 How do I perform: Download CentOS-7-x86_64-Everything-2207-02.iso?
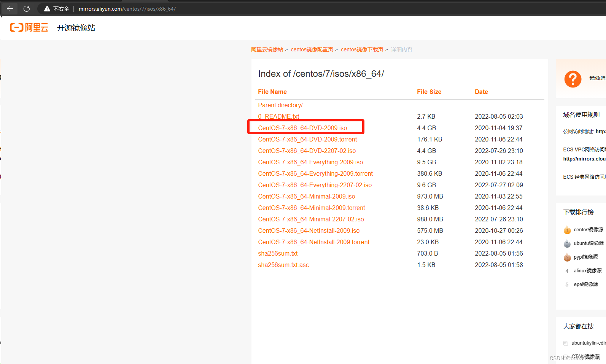tap(315, 185)
